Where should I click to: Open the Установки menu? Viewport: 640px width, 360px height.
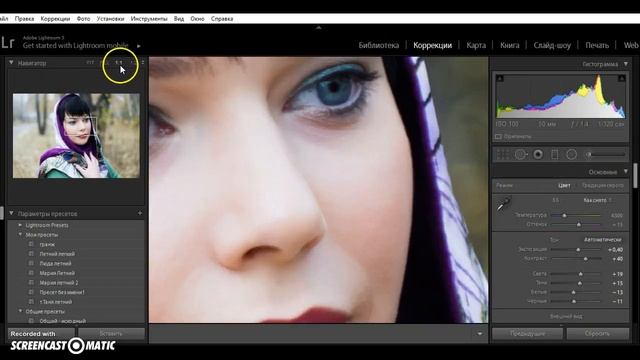[110, 19]
